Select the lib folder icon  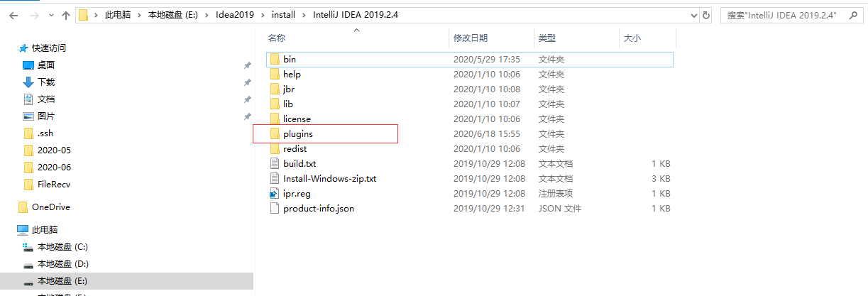tap(275, 104)
